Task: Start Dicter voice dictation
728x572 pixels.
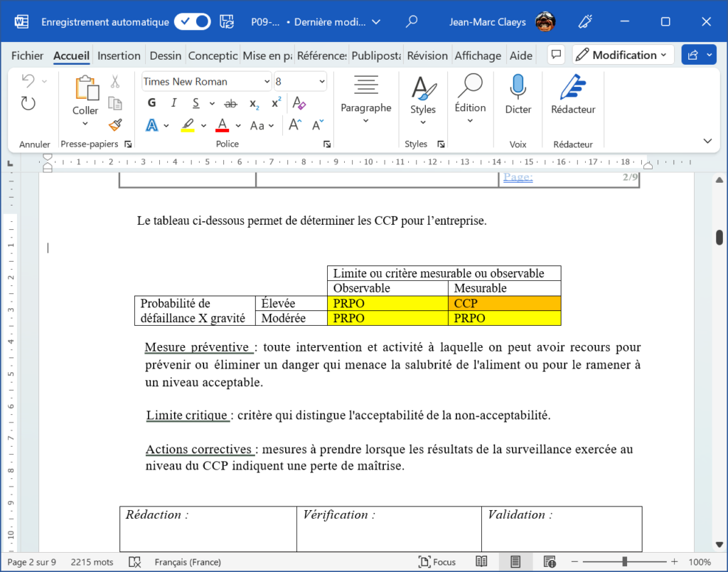Action: pyautogui.click(x=518, y=95)
